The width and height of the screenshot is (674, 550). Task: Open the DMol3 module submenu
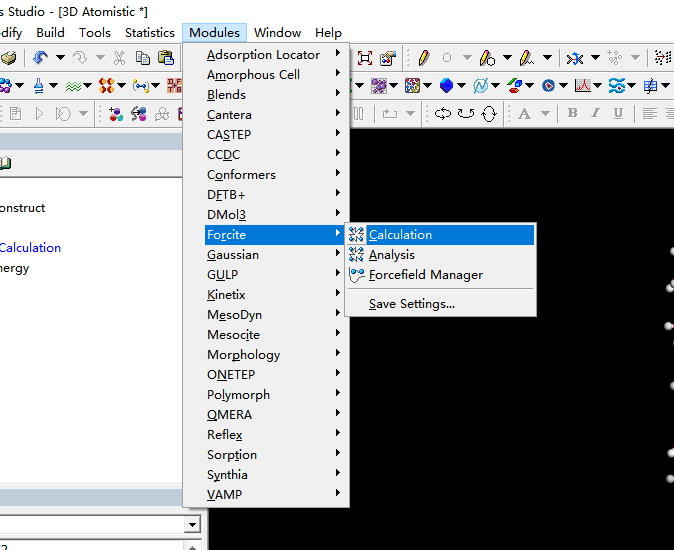click(x=274, y=215)
